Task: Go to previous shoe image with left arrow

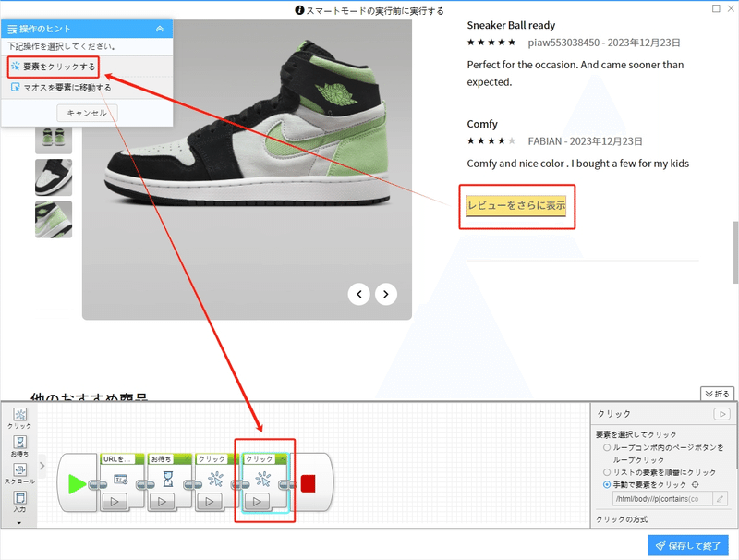Action: [x=359, y=294]
